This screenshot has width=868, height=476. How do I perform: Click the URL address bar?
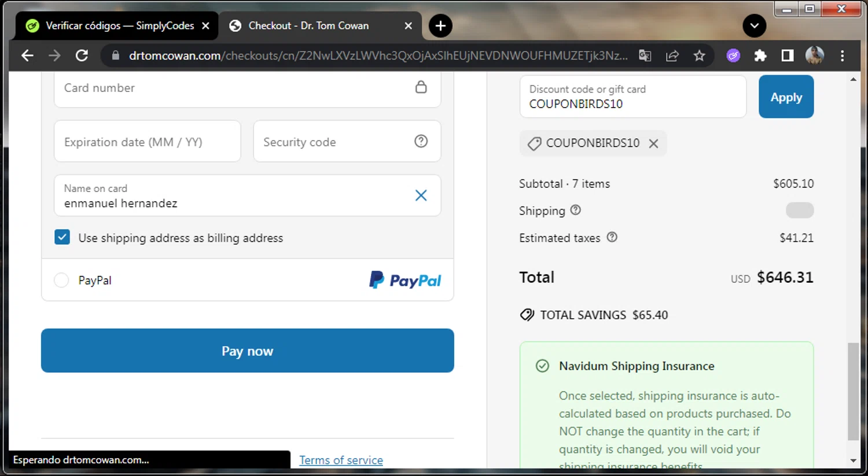pyautogui.click(x=377, y=56)
